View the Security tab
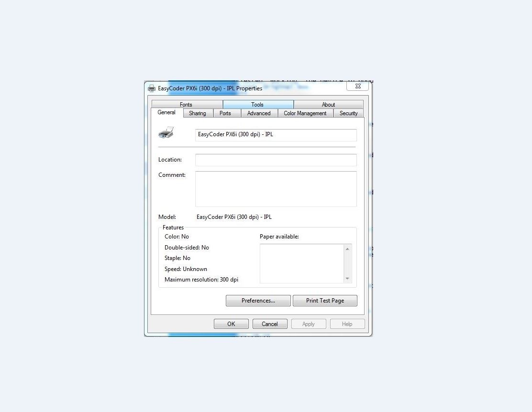This screenshot has height=412, width=532. pos(348,113)
